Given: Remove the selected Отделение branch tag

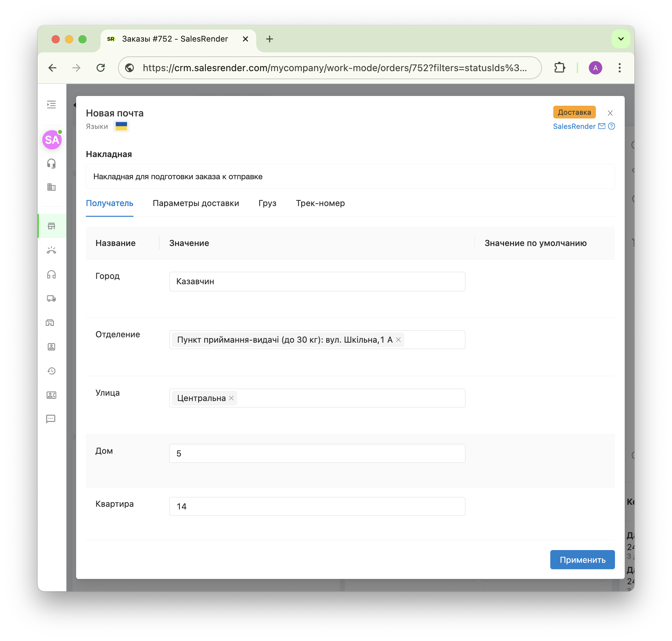Looking at the screenshot, I should [398, 340].
